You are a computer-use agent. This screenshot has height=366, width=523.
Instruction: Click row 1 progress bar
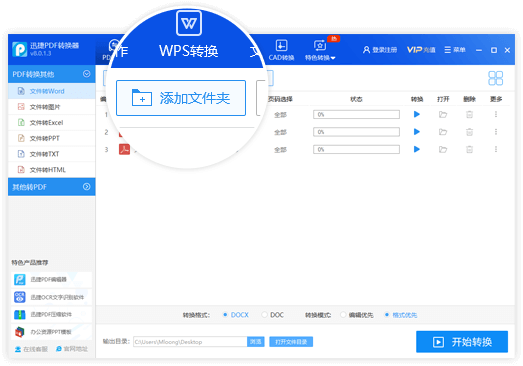(x=356, y=114)
